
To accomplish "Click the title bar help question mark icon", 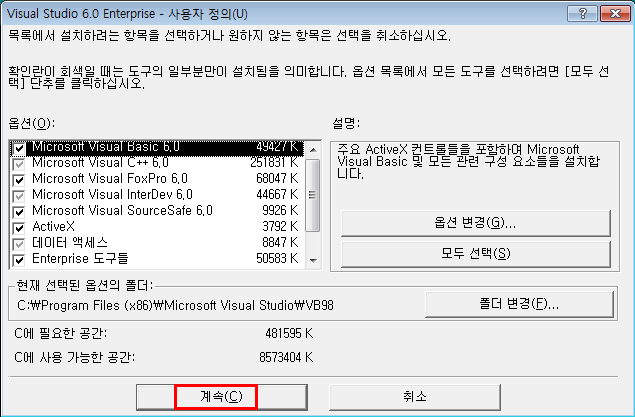I will coord(583,14).
